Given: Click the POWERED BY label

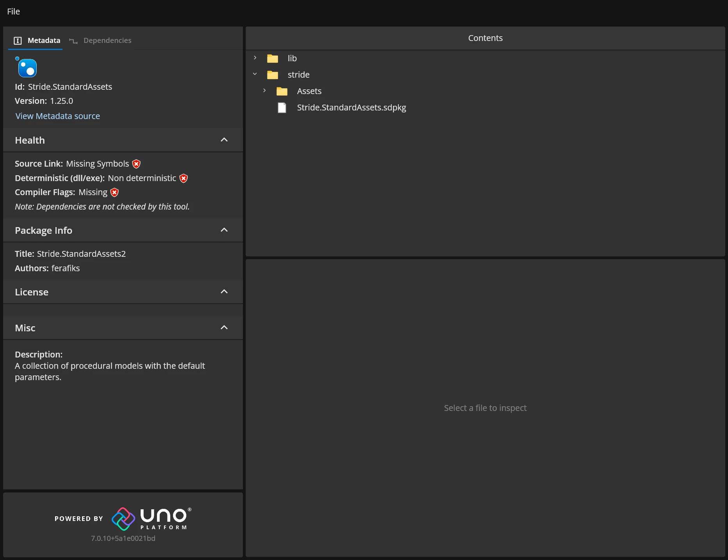Looking at the screenshot, I should click(79, 519).
